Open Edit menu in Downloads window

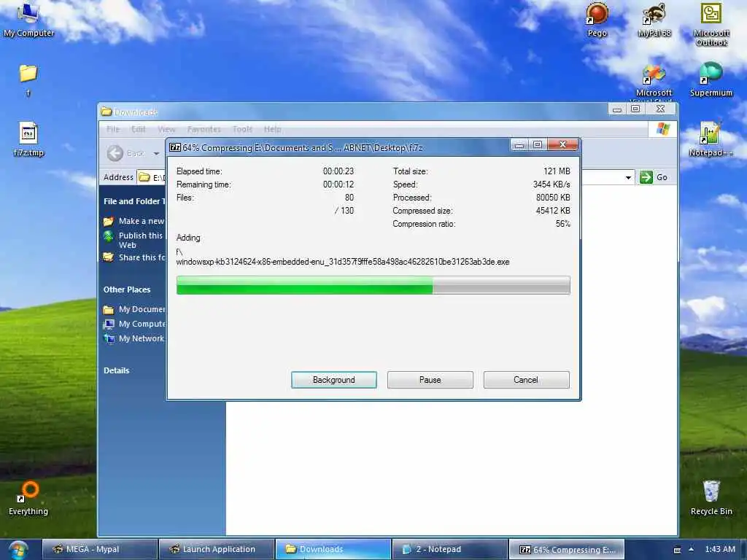click(139, 129)
